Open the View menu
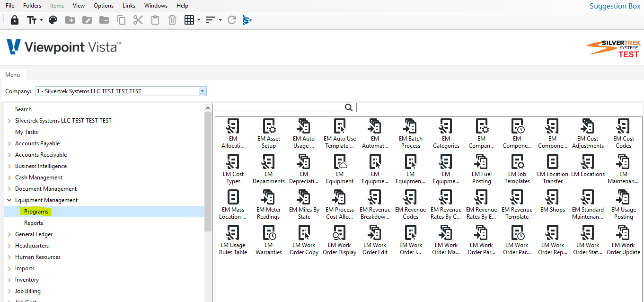This screenshot has height=302, width=644. coord(79,6)
